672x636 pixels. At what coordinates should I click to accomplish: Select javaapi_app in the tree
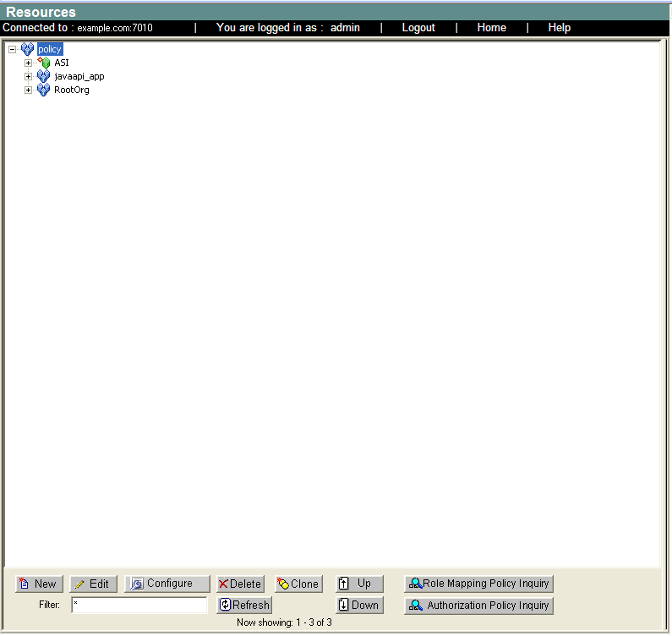(79, 76)
